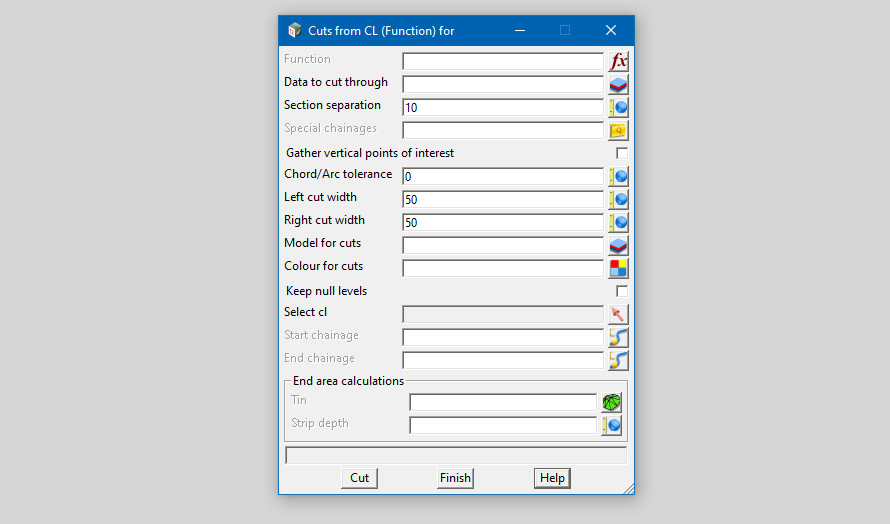Click measure icon beside Chord/Arc tolerance

tap(618, 177)
